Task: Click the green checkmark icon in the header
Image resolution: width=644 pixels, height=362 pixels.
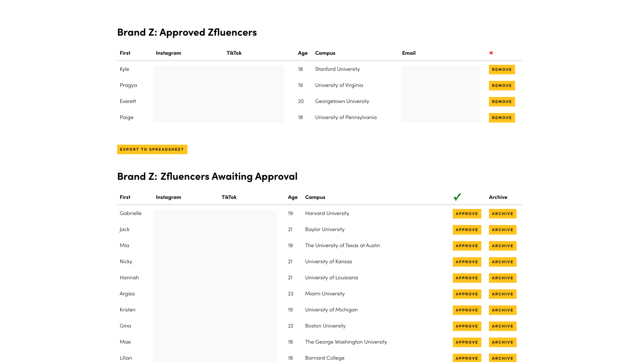Action: click(457, 197)
